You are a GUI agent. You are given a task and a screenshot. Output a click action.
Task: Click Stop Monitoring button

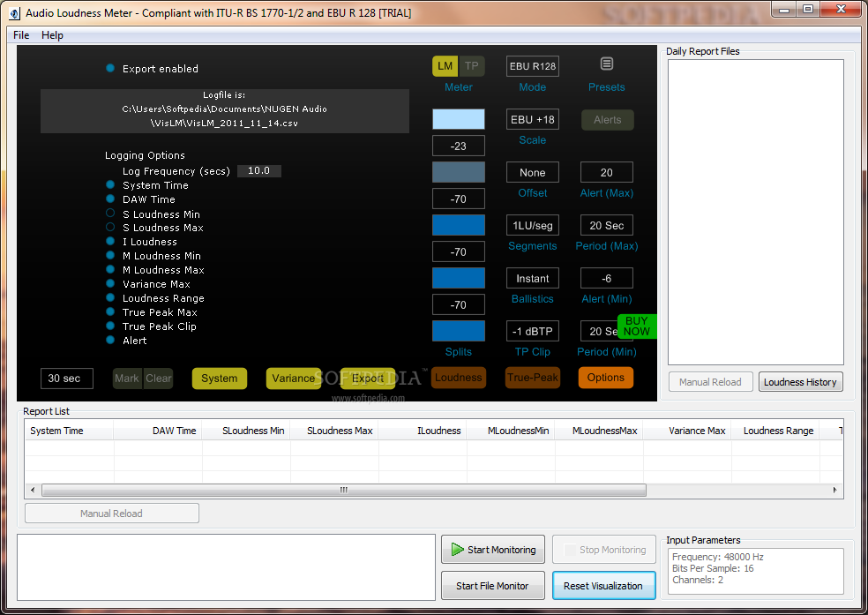[x=604, y=549]
